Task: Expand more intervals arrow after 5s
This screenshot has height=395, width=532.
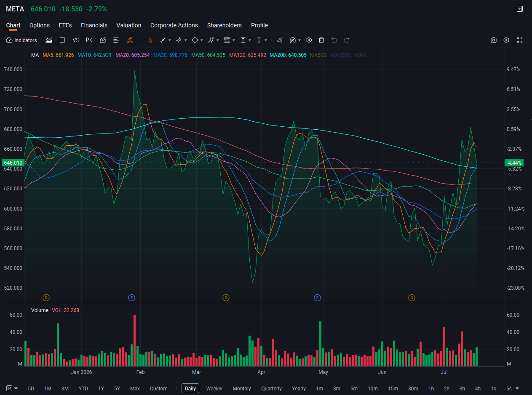Action: [x=517, y=388]
